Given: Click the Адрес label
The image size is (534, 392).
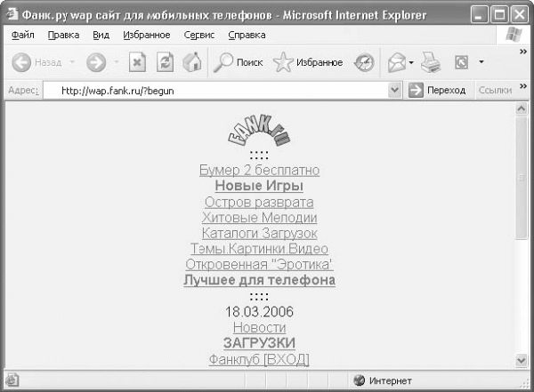Looking at the screenshot, I should 23,90.
